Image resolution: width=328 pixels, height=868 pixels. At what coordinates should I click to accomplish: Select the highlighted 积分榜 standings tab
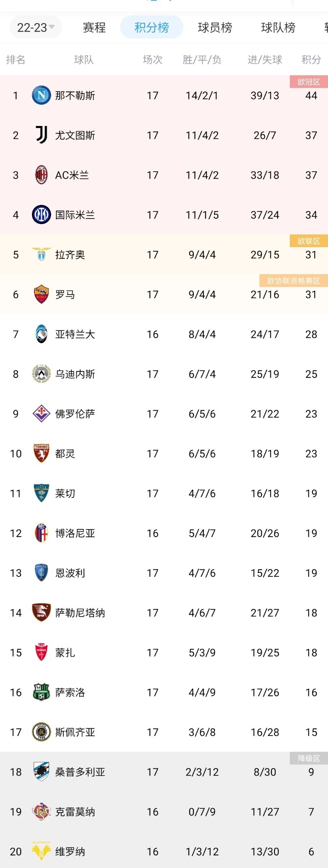151,28
